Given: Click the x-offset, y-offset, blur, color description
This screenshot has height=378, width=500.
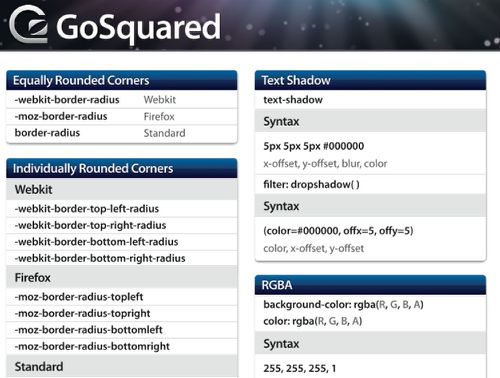Looking at the screenshot, I should tap(325, 164).
